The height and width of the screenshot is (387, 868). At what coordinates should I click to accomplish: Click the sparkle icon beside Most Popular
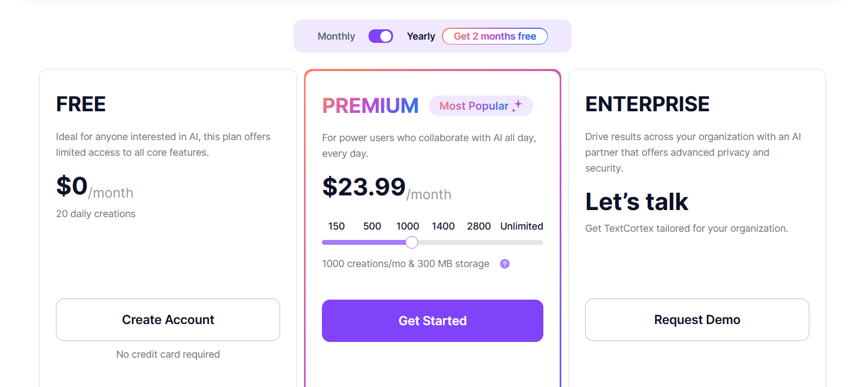517,105
